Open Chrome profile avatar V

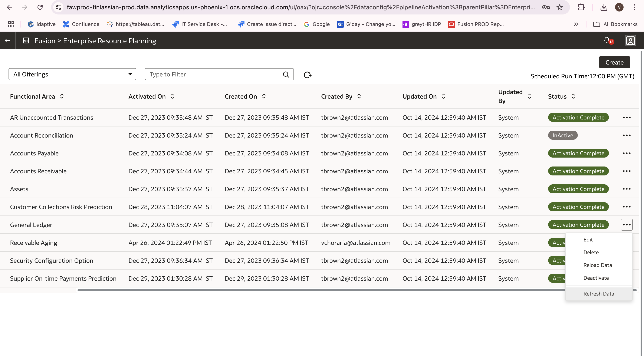[619, 7]
